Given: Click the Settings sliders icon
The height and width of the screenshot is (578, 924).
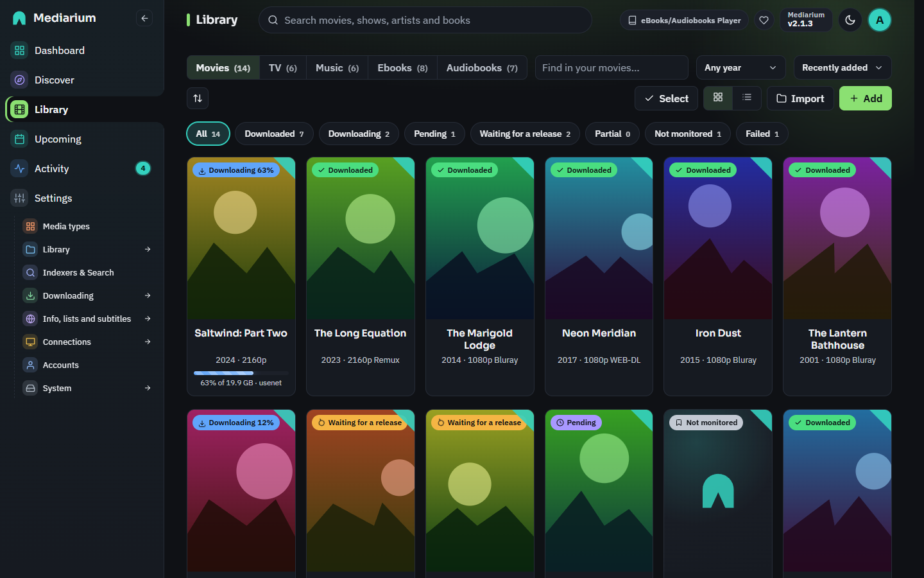Looking at the screenshot, I should click(20, 198).
